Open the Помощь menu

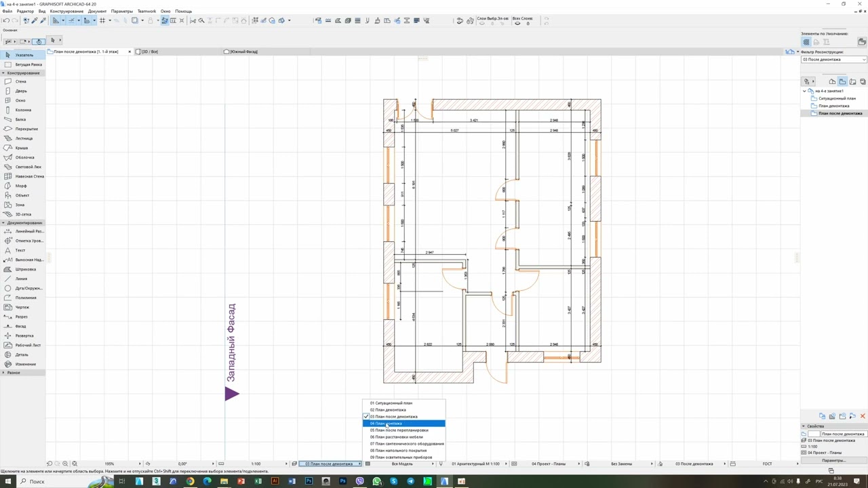click(x=183, y=12)
